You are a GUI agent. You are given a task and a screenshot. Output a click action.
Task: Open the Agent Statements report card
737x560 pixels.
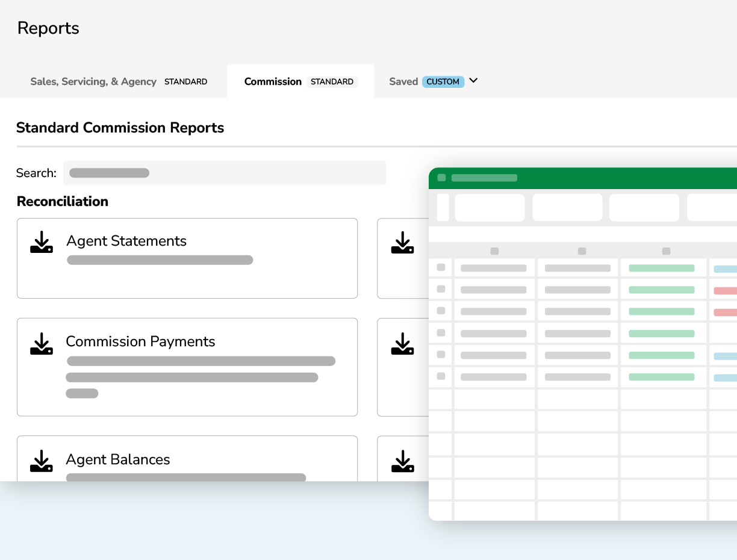point(187,258)
